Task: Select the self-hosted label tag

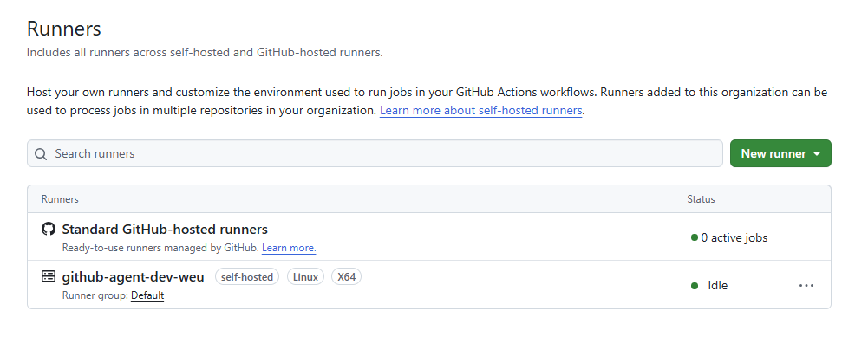Action: (247, 277)
